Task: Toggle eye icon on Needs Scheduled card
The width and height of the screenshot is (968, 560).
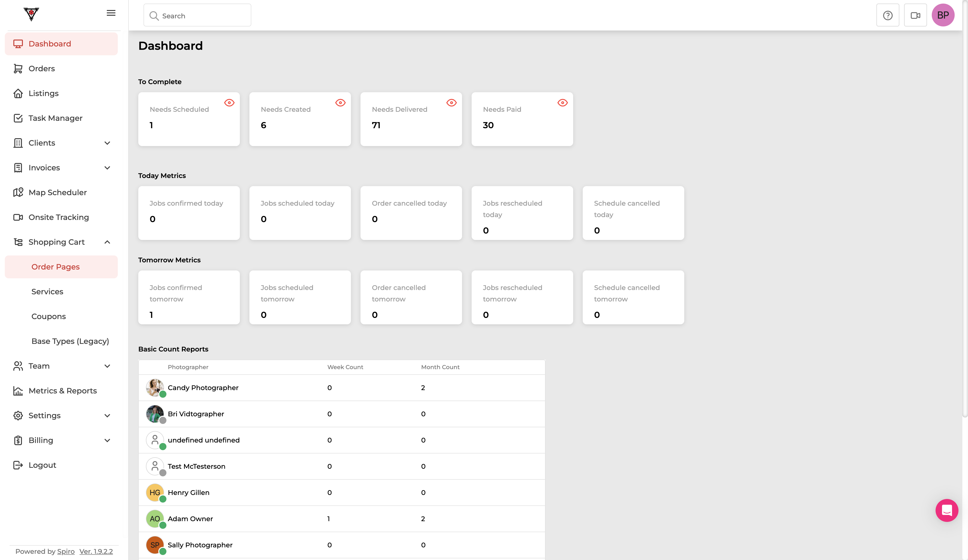Action: 229,102
